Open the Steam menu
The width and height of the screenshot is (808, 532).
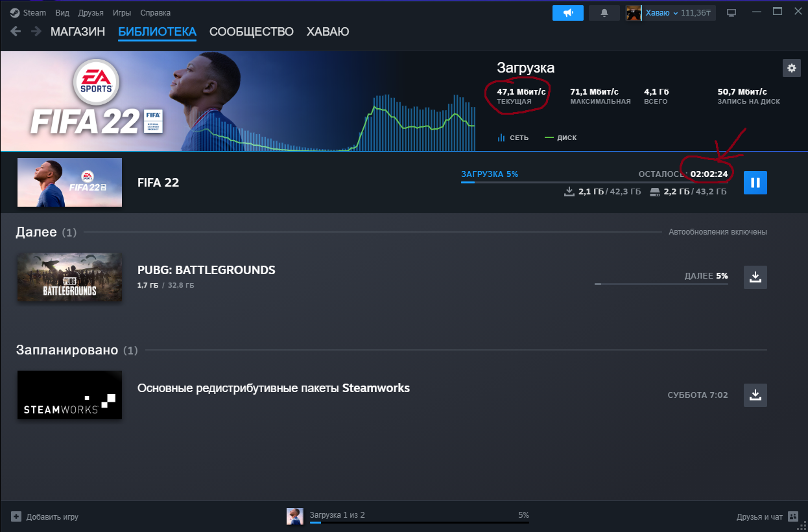point(35,13)
